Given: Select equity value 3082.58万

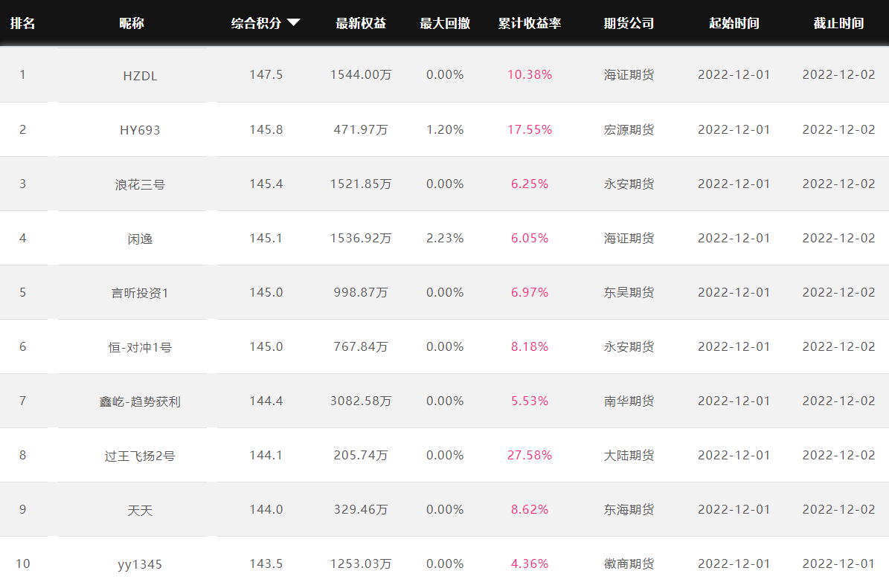Looking at the screenshot, I should click(361, 401).
